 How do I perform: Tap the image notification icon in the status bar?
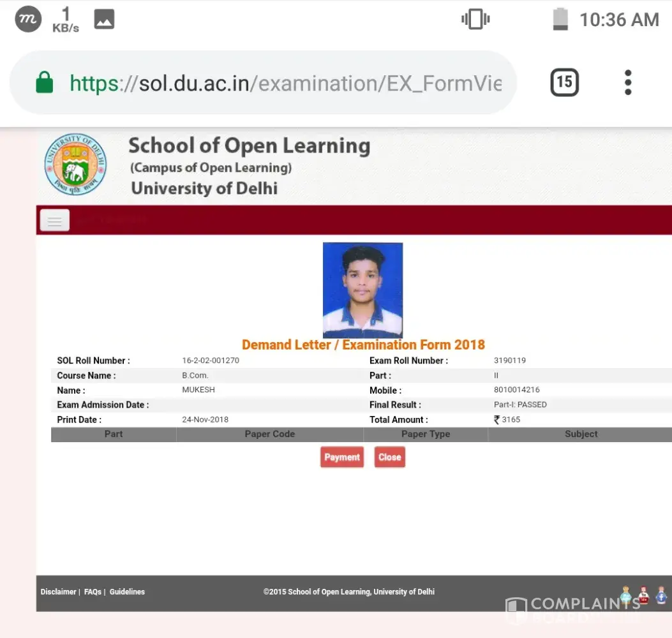pyautogui.click(x=104, y=19)
